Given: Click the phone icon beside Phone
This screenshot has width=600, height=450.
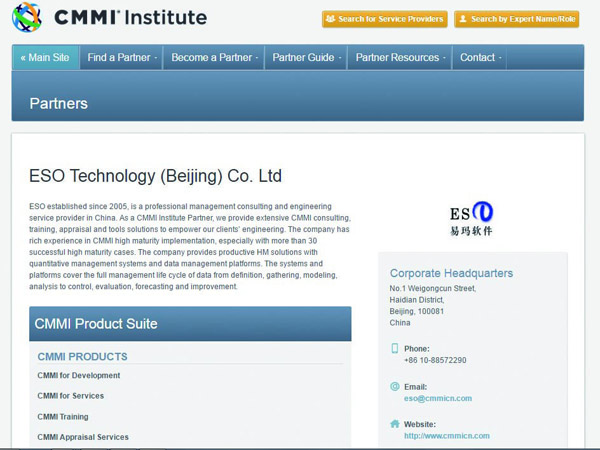Looking at the screenshot, I should click(395, 348).
